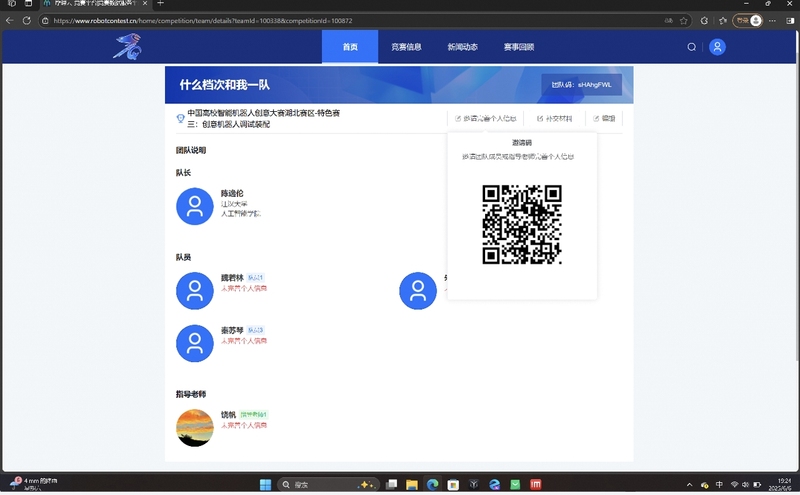Click the robot contest bird logo
The width and height of the screenshot is (800, 495).
click(x=127, y=46)
